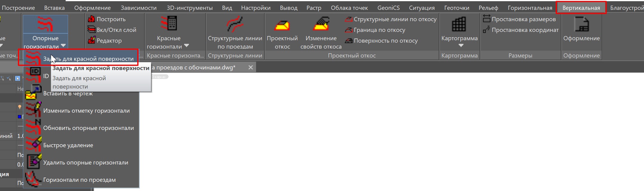Collapse the Опорные горизонтали dropdown
The height and width of the screenshot is (191, 644).
point(63,46)
